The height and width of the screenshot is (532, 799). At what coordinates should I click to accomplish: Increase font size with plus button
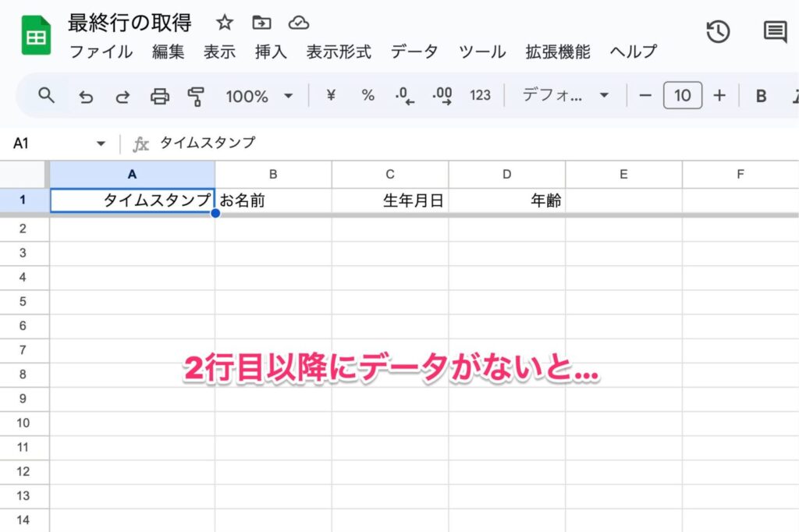[x=719, y=95]
